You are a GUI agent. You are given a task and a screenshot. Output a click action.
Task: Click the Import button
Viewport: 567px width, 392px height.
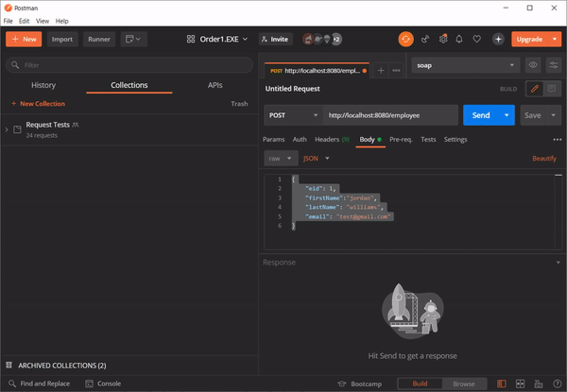[x=62, y=39]
